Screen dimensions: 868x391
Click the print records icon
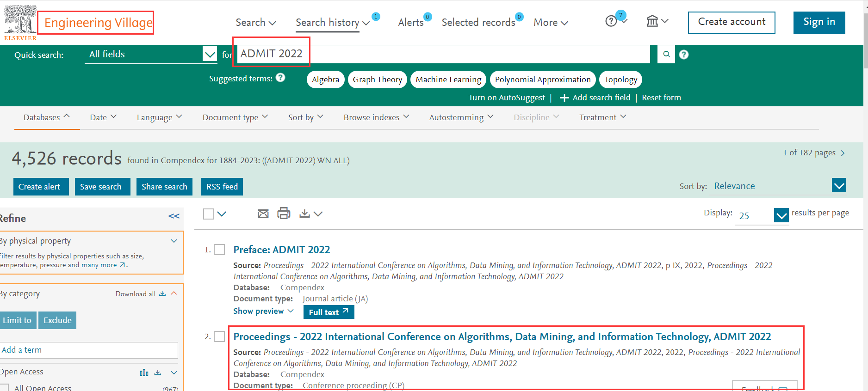pos(284,214)
